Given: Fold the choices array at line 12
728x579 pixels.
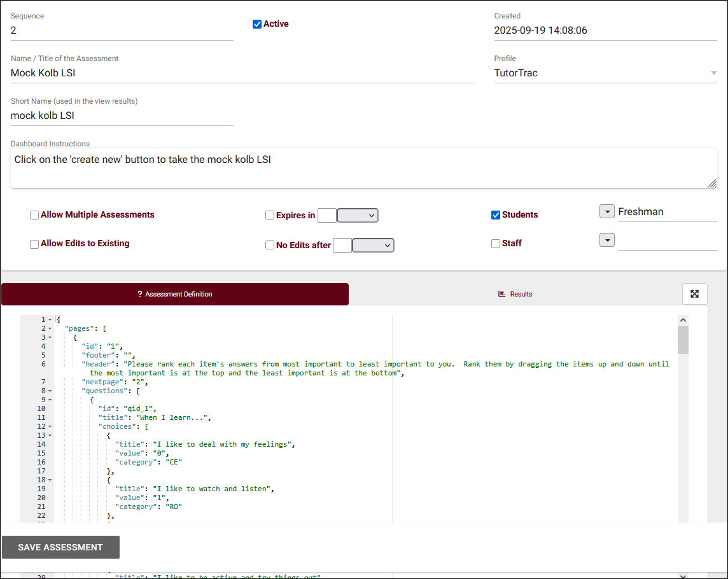Looking at the screenshot, I should [50, 426].
